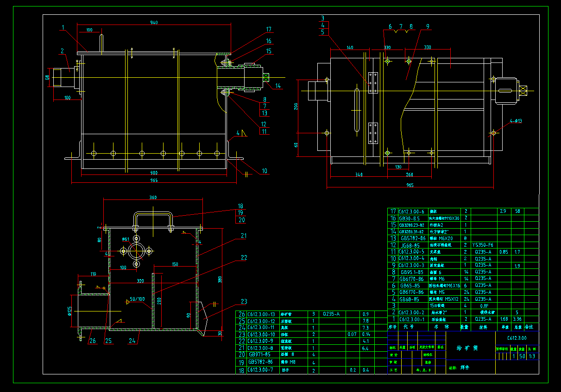The height and width of the screenshot is (392, 561).
Task: Click the 940 dimension at the top
Action: point(155,21)
